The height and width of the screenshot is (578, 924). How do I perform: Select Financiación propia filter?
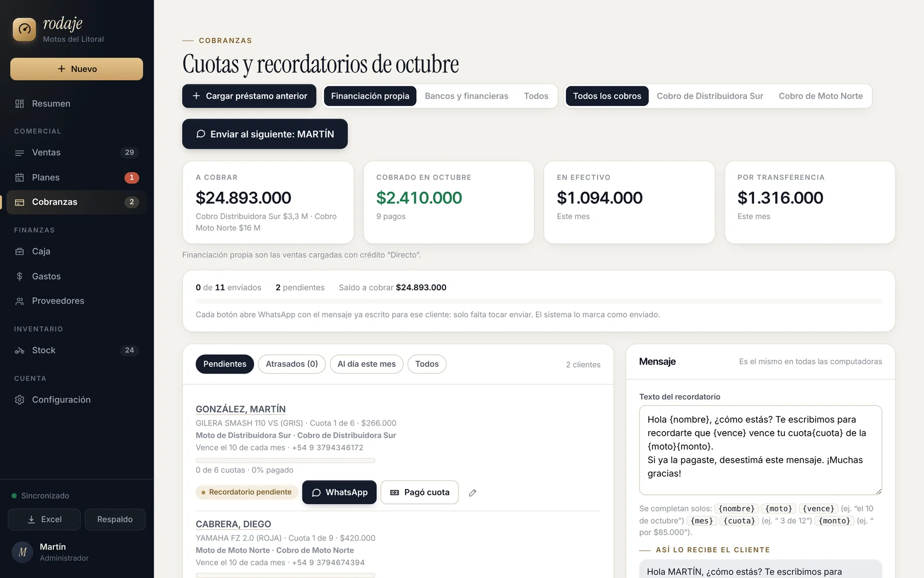370,96
